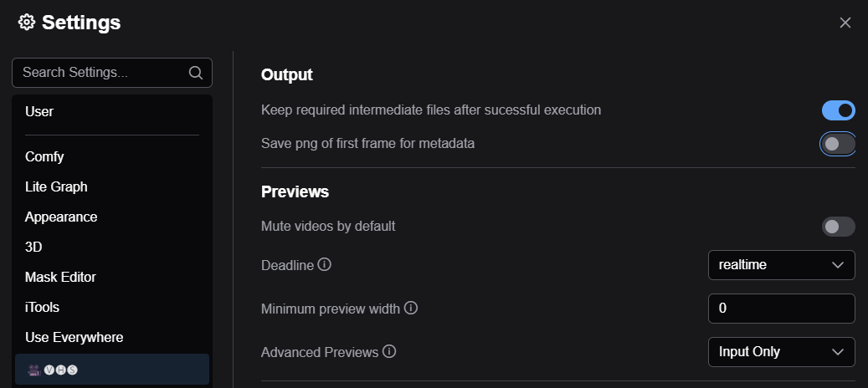The width and height of the screenshot is (868, 388).
Task: Click the Search Settings input field
Action: pyautogui.click(x=100, y=73)
